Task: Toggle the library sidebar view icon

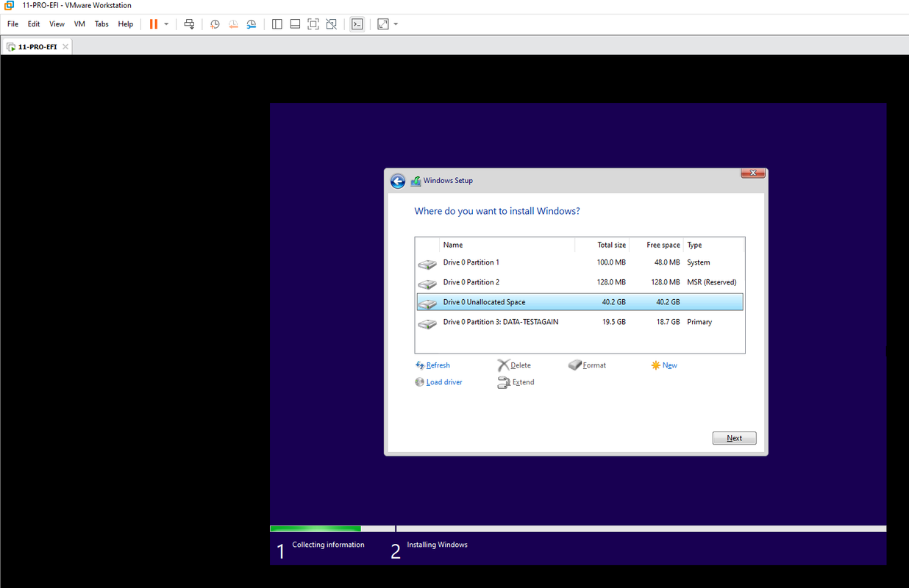Action: [277, 24]
